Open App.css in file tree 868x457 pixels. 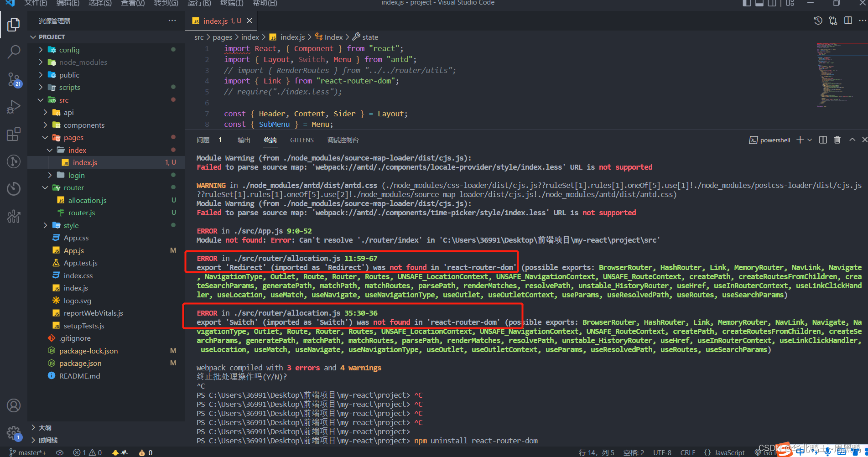coord(106,238)
